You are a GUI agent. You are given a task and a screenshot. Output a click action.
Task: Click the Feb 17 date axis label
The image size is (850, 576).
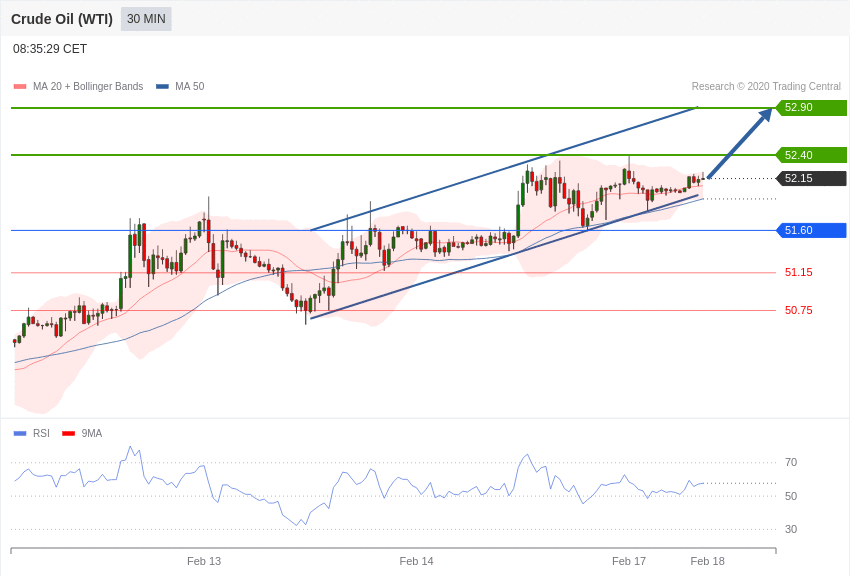point(629,561)
